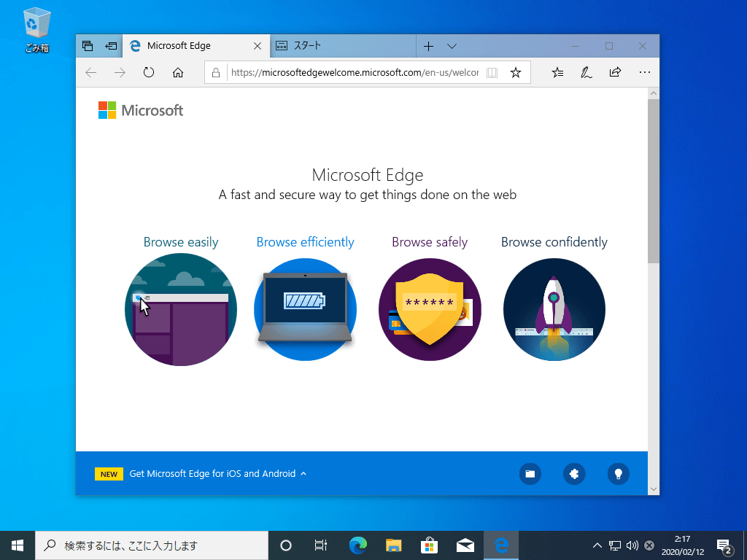Screen dimensions: 747x560
Task: Open Task View on taskbar
Action: (321, 545)
